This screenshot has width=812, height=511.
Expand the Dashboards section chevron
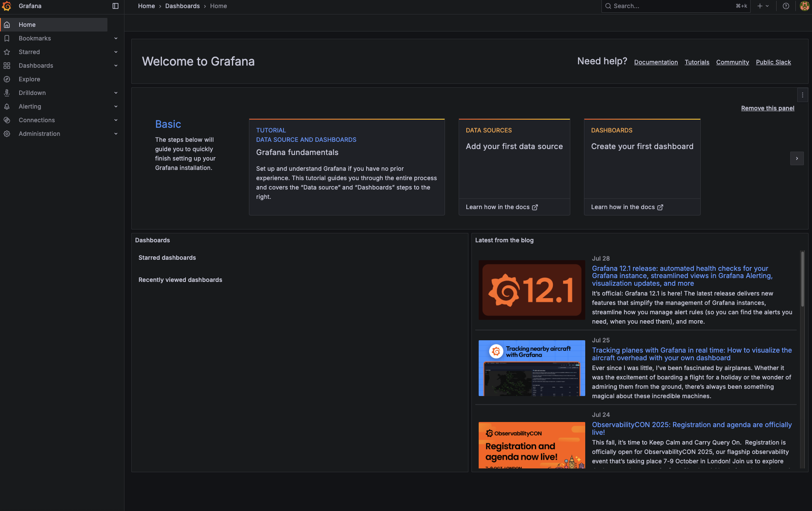116,66
